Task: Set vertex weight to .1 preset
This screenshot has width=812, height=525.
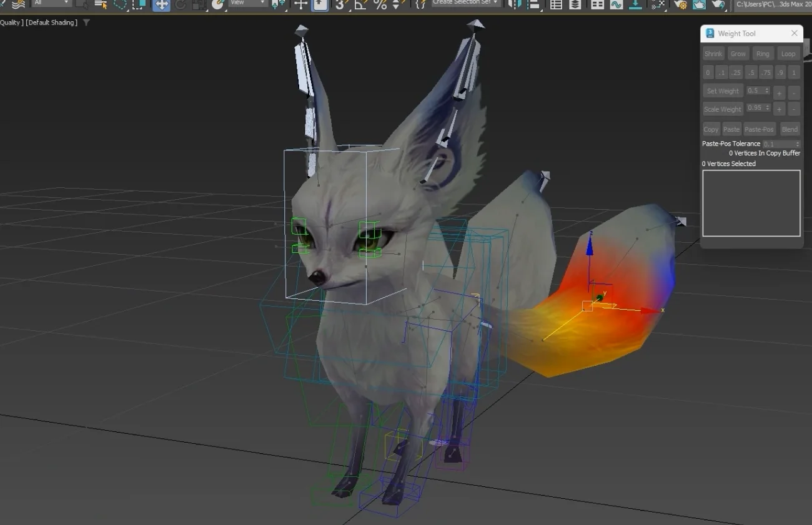Action: pos(721,72)
